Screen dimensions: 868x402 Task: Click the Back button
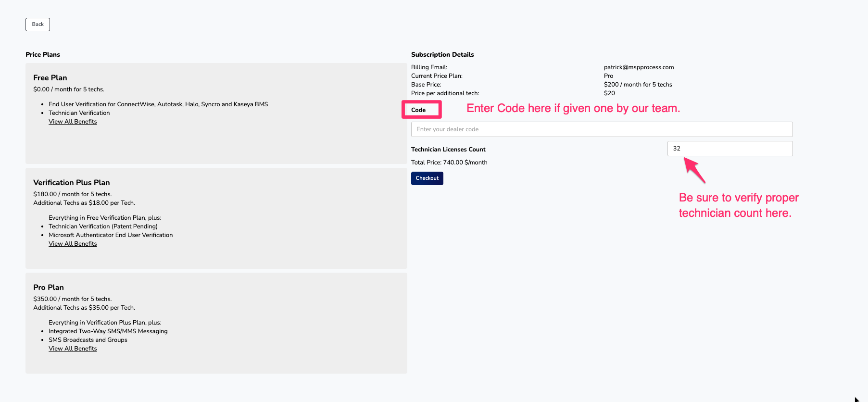(x=38, y=25)
